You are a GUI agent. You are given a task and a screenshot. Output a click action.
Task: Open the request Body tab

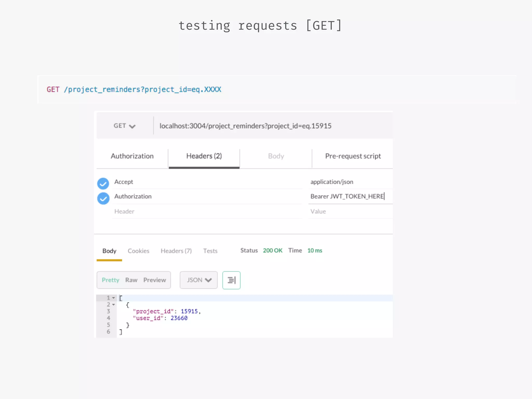point(276,156)
